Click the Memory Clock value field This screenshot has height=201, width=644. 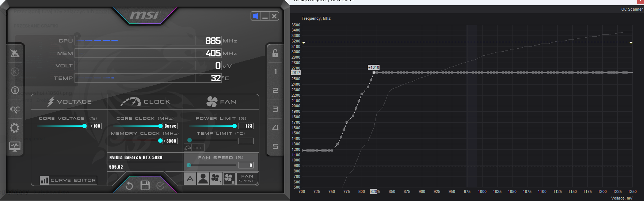coord(170,141)
